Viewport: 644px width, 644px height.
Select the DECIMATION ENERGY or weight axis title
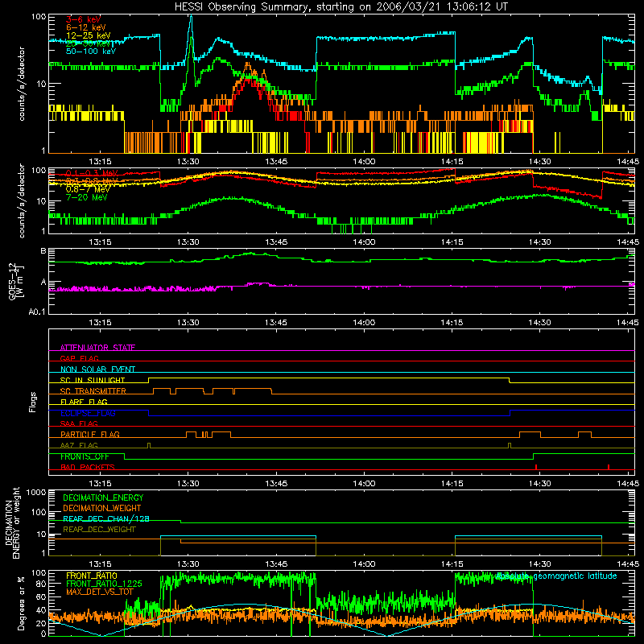[x=12, y=522]
